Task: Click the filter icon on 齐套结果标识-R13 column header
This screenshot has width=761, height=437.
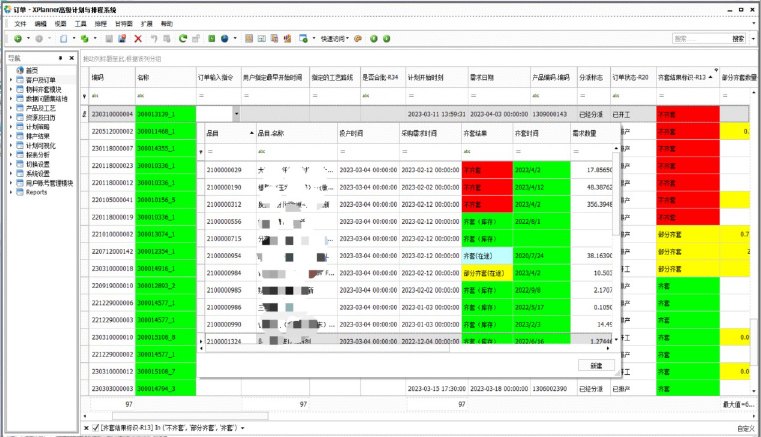Action: click(716, 70)
